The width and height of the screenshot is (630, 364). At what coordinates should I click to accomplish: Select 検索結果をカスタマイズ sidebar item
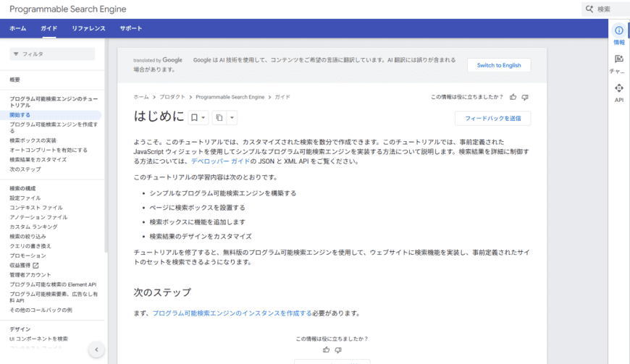38,160
